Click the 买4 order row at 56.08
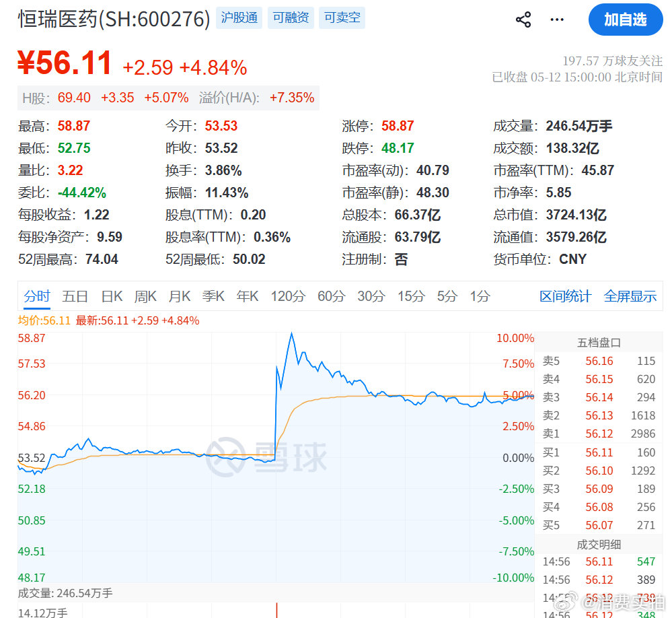This screenshot has width=672, height=618. [x=599, y=507]
